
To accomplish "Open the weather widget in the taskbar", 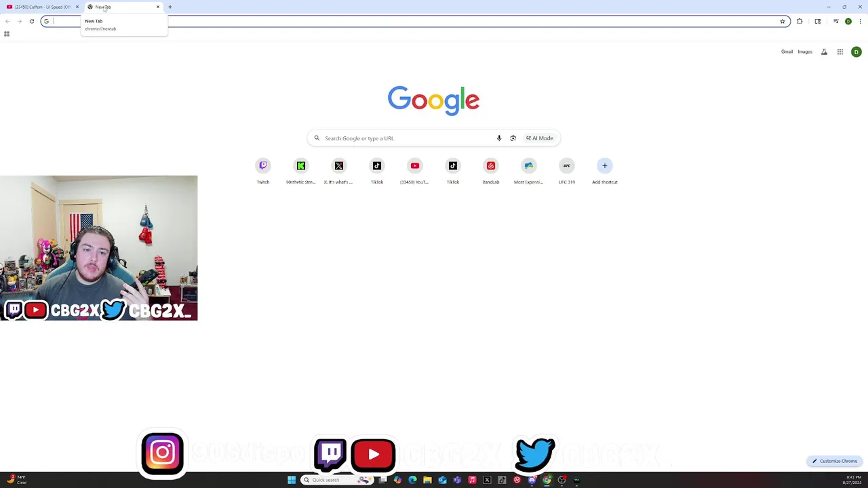I will (16, 480).
